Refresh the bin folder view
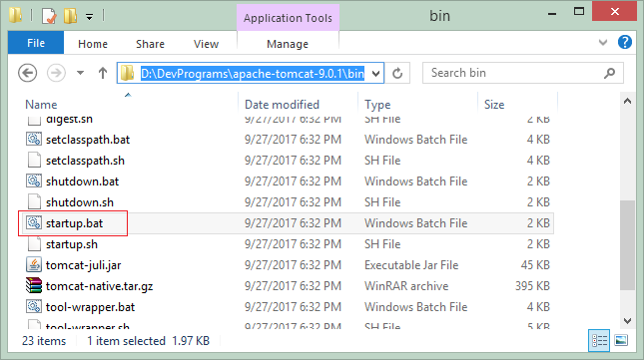 point(397,74)
